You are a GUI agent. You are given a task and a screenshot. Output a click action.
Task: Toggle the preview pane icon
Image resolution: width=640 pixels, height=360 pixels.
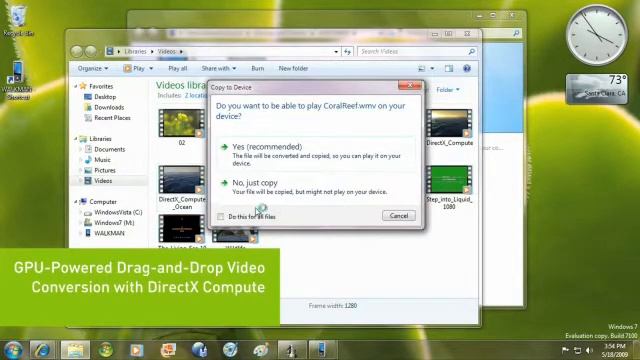click(449, 69)
